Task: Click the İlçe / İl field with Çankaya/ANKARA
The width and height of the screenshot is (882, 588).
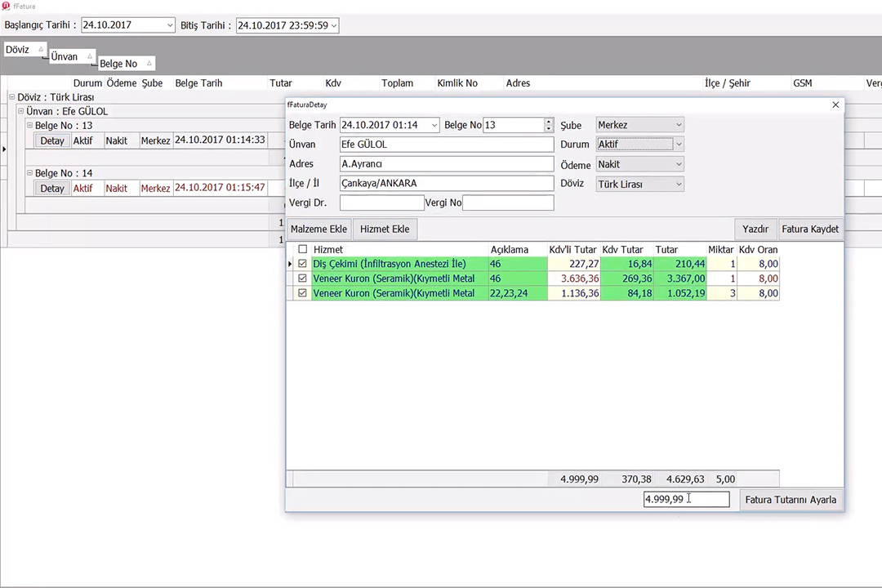Action: point(447,184)
